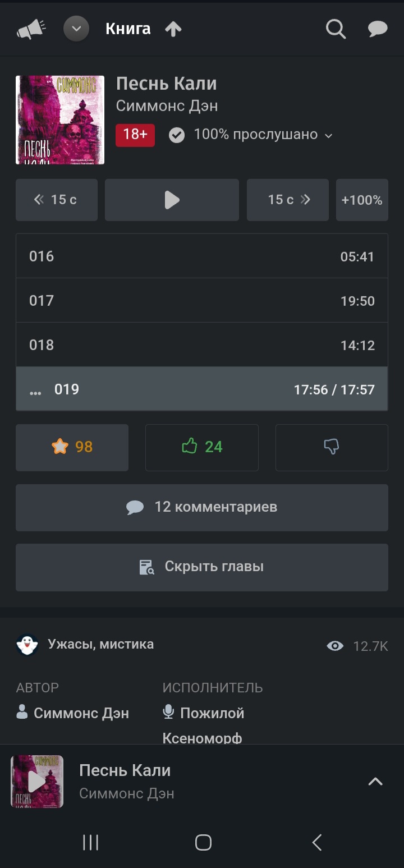This screenshot has height=868, width=404.
Task: Skip forward 15 seconds
Action: pos(288,200)
